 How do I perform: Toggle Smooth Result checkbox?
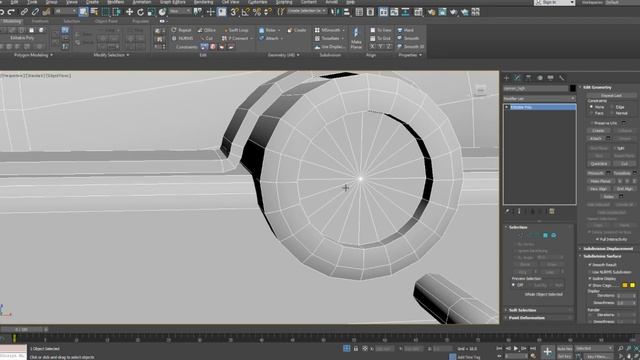(590, 264)
